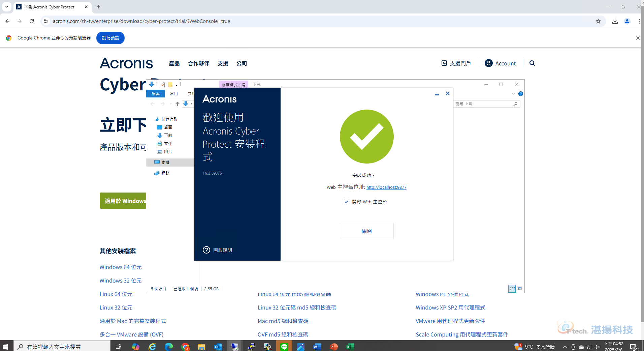Open the Windows Start menu
Viewport: 644px width, 351px height.
click(x=5, y=346)
